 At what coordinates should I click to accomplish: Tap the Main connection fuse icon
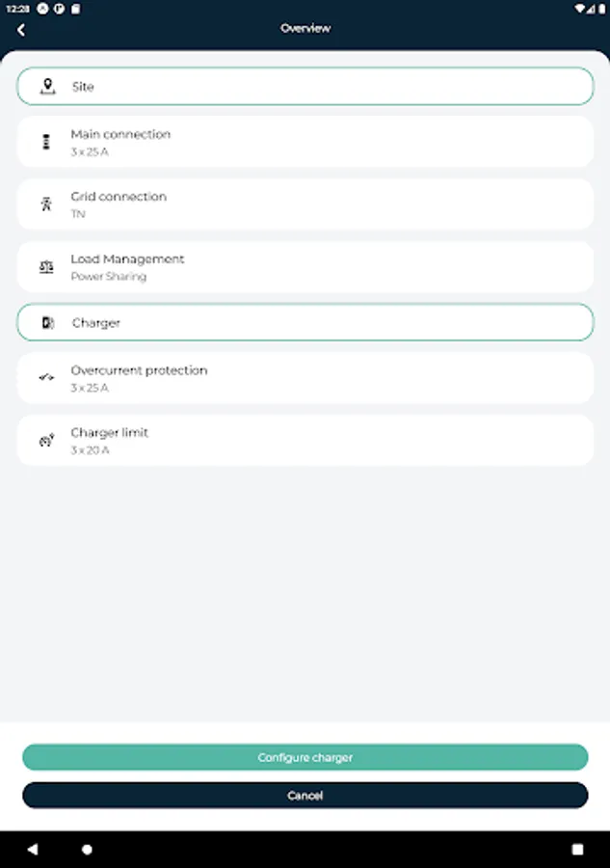pyautogui.click(x=46, y=142)
